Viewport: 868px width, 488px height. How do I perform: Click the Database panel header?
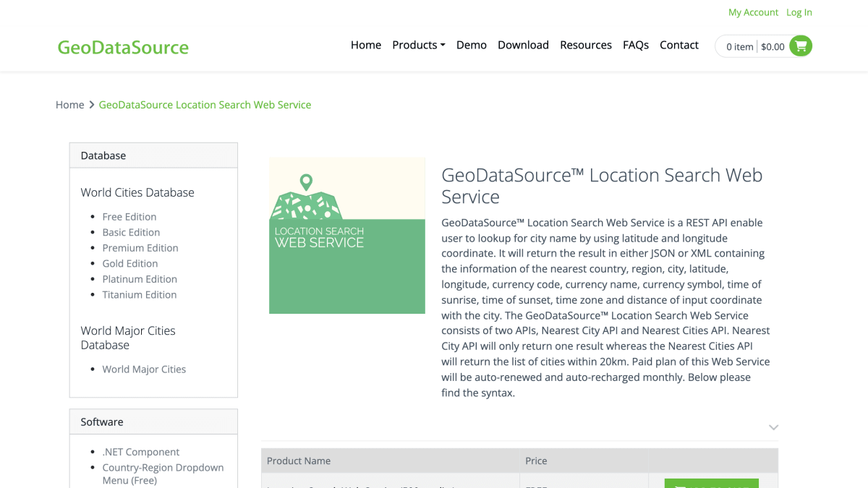pyautogui.click(x=153, y=155)
